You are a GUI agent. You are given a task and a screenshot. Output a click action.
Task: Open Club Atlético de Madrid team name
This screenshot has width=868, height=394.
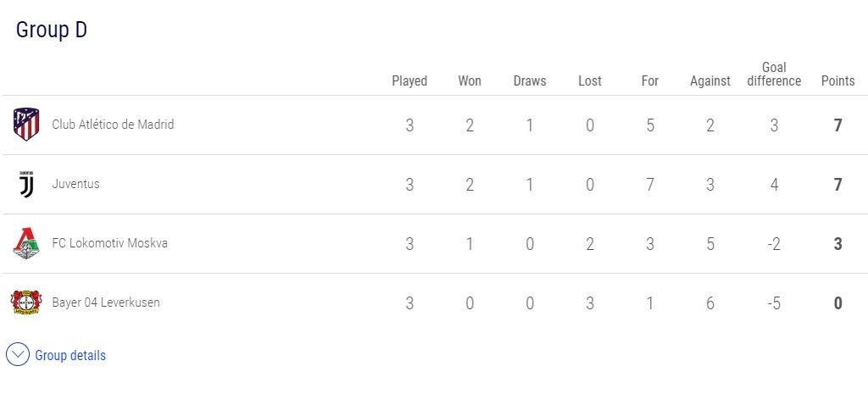click(x=113, y=125)
